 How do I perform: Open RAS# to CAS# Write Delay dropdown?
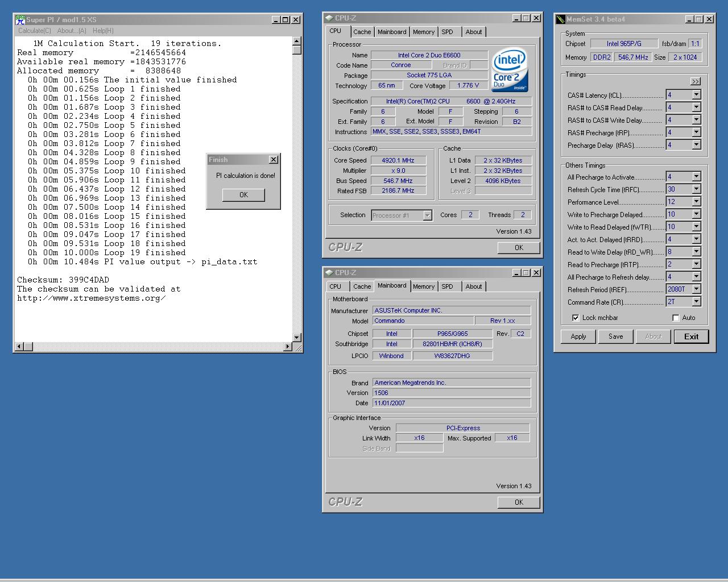tap(696, 120)
